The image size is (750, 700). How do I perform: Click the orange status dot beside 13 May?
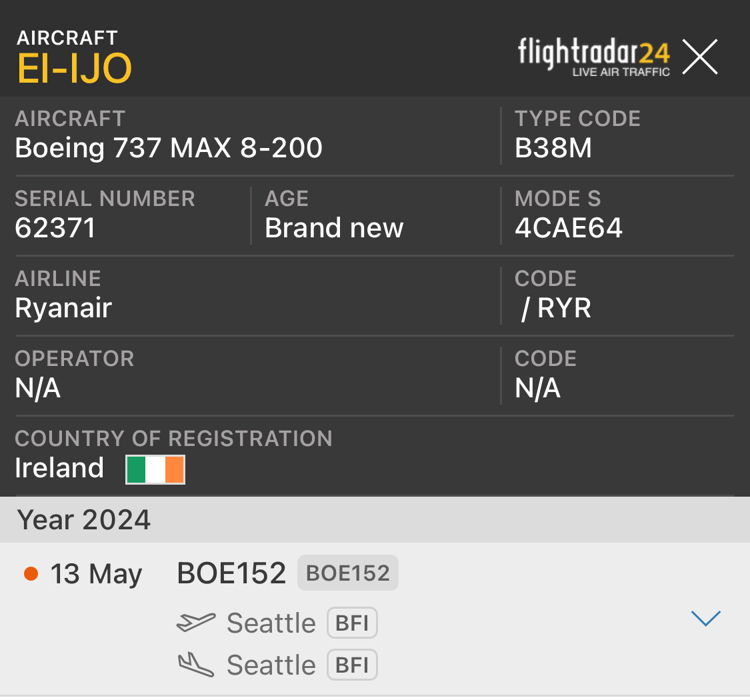[31, 573]
